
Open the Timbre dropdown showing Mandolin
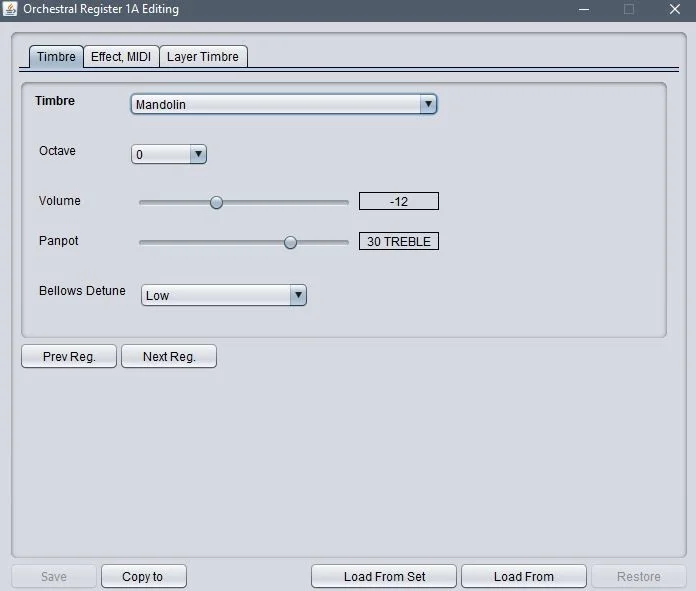click(284, 104)
